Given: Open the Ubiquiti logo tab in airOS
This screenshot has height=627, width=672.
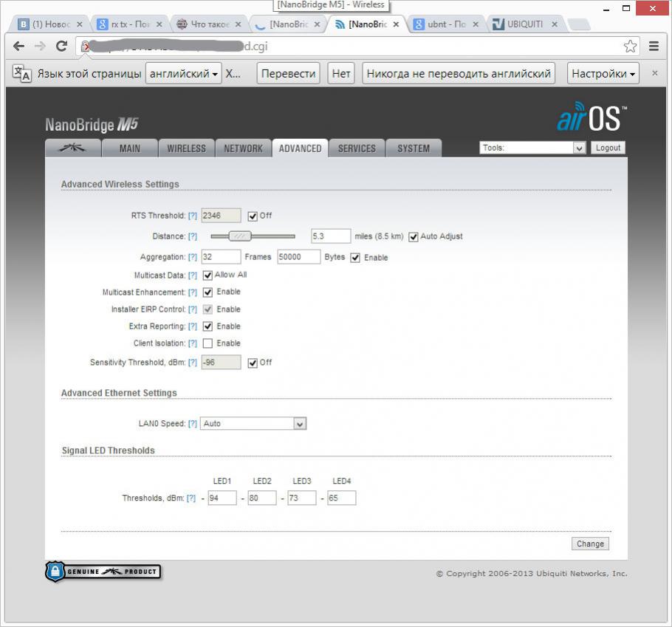Looking at the screenshot, I should pos(72,148).
